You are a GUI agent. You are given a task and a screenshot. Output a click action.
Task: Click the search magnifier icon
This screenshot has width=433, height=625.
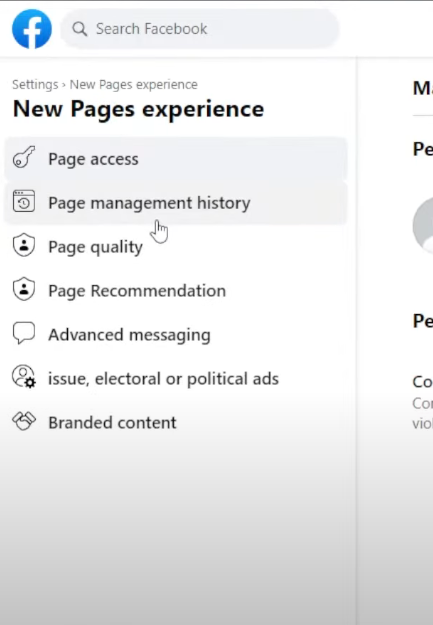coord(80,29)
